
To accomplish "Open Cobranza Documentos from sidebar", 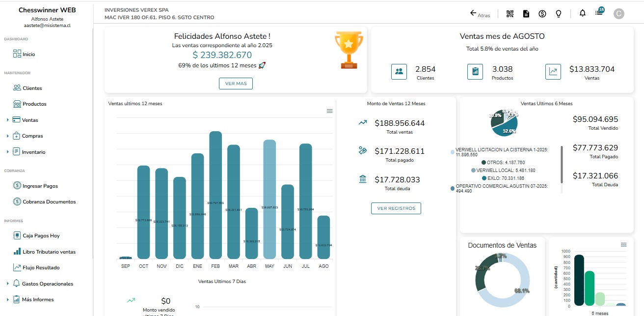I will coord(49,201).
